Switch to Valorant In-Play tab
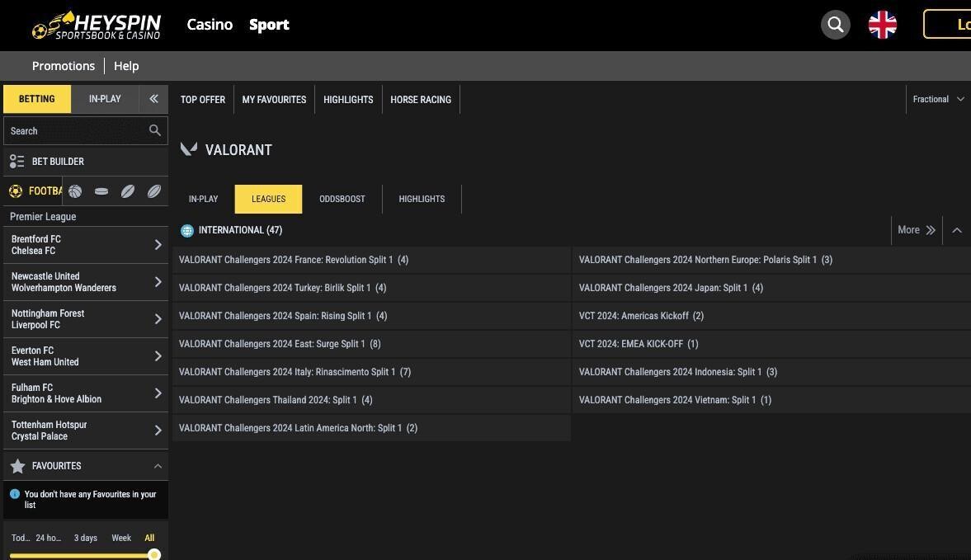The image size is (971, 560). tap(203, 200)
